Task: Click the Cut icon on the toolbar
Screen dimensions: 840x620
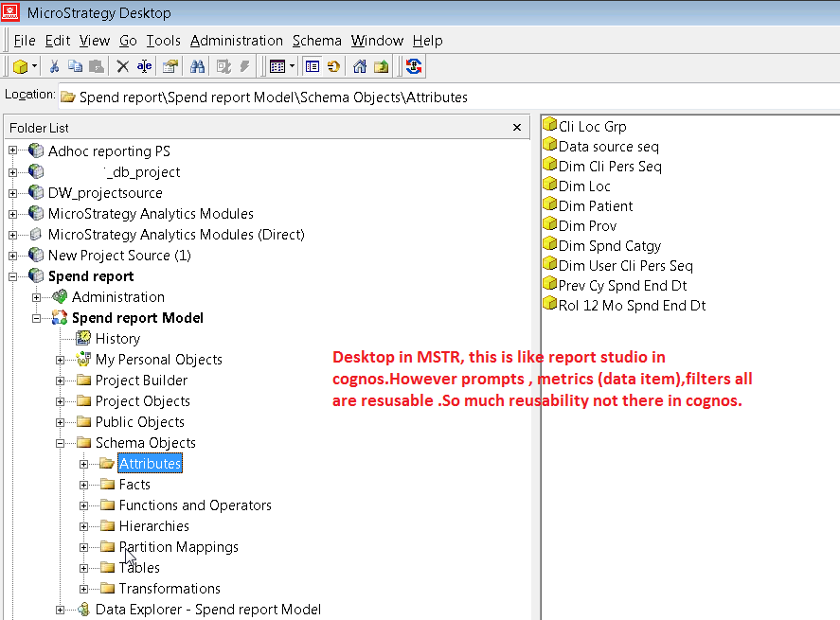Action: [55, 66]
